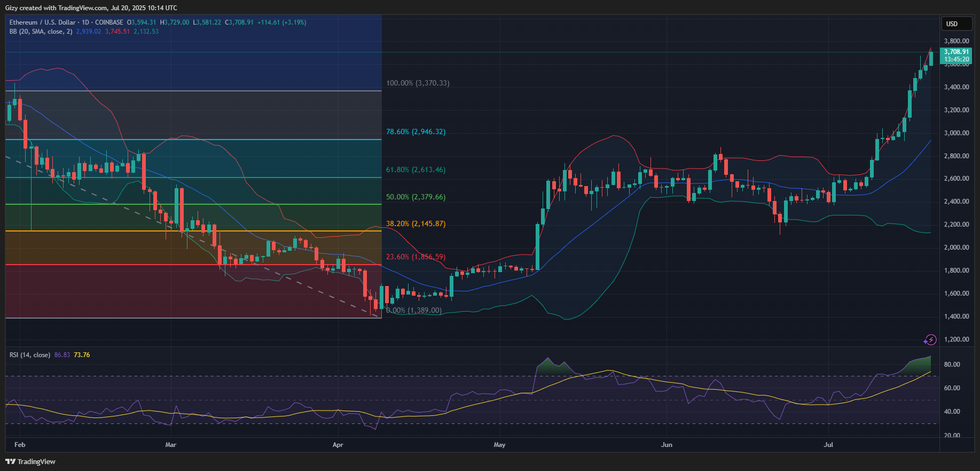This screenshot has height=471, width=980.
Task: Click the purple lightning bolt icon
Action: 930,339
